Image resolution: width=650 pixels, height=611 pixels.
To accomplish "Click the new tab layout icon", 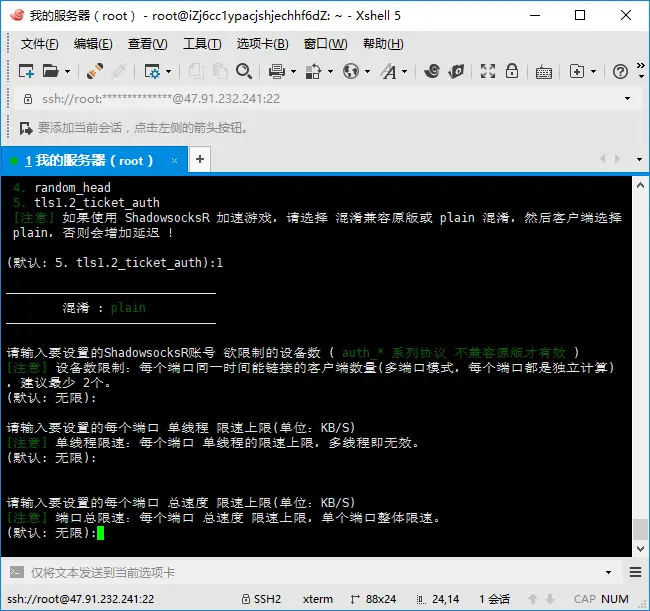I will tap(577, 71).
